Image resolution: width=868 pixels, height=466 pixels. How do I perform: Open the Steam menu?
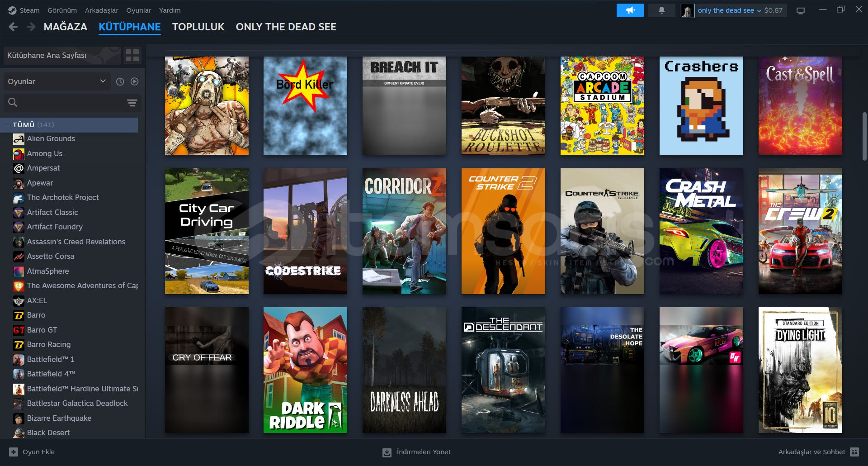29,10
